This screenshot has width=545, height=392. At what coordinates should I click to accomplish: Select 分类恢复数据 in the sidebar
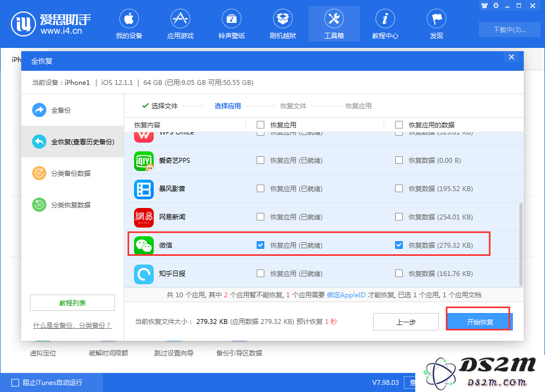tap(72, 205)
